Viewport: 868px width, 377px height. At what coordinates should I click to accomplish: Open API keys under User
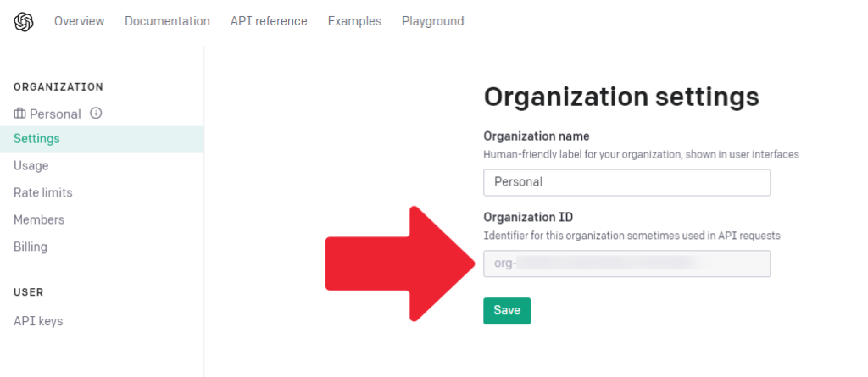tap(38, 321)
